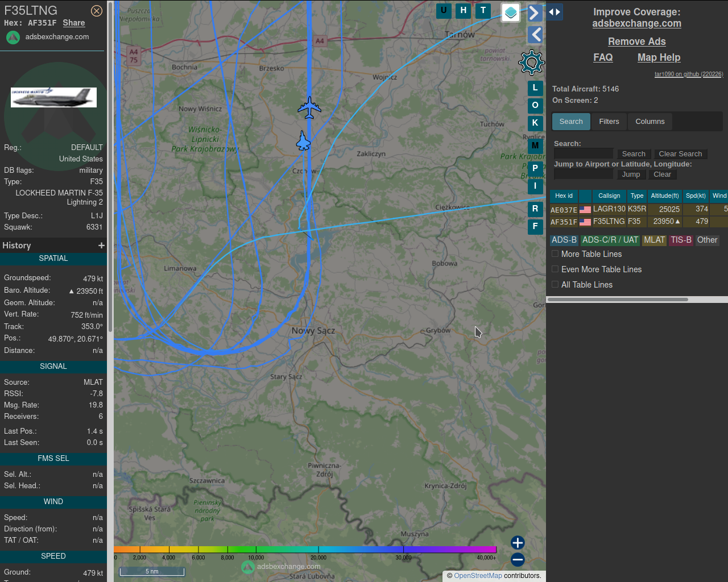The image size is (728, 582).
Task: Open the Map Help link
Action: [659, 57]
